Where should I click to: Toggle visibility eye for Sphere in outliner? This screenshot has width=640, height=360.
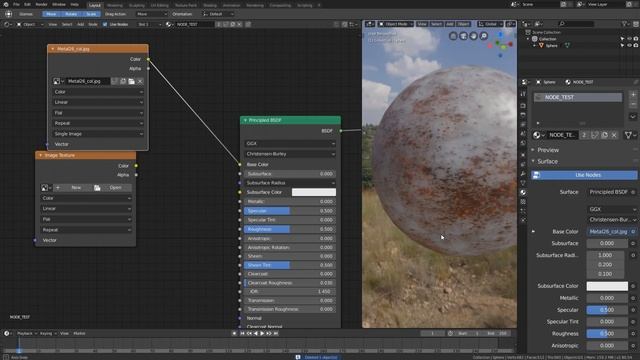(x=629, y=45)
